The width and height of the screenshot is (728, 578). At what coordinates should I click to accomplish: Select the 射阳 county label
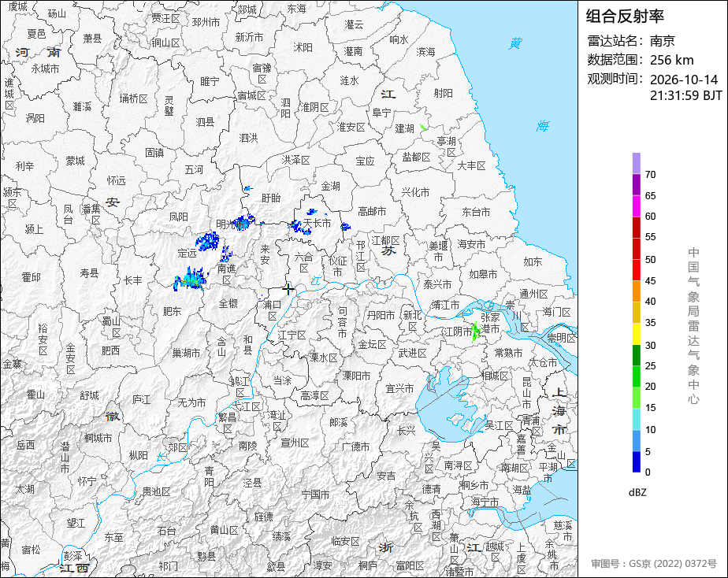coord(443,93)
